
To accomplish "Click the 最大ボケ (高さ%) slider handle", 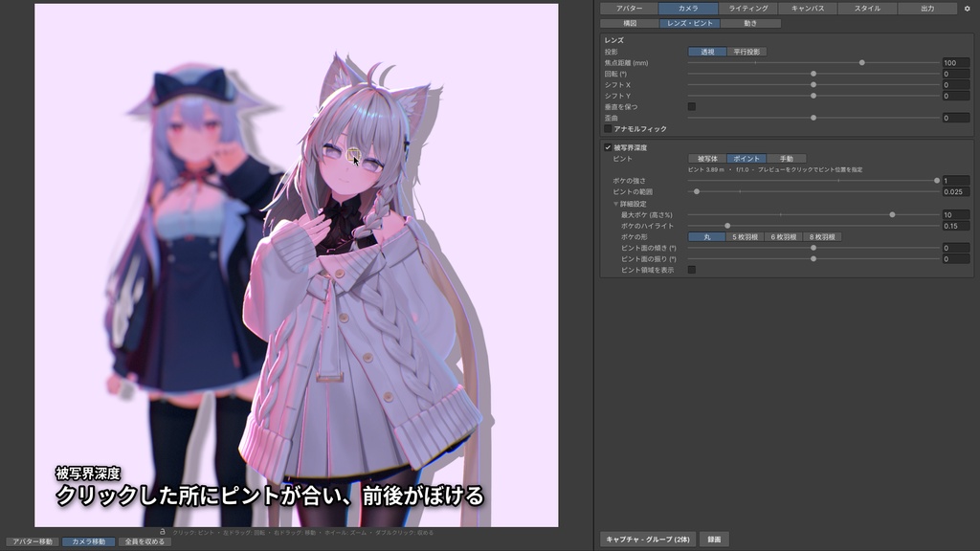I will pyautogui.click(x=893, y=215).
